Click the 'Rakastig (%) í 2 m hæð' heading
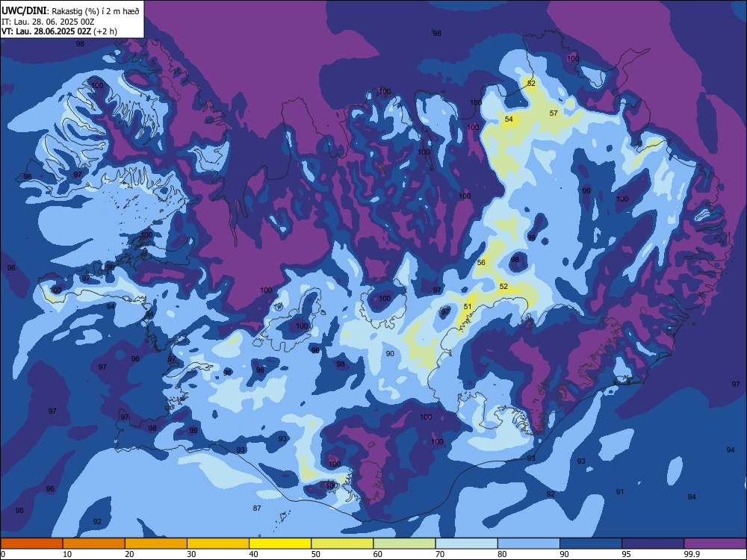Screen dimensions: 747x560 [96, 11]
